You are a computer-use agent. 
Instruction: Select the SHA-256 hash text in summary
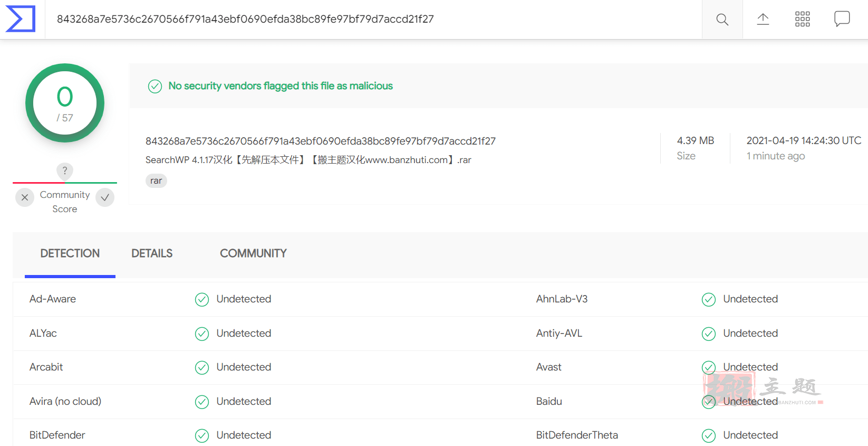tap(321, 141)
